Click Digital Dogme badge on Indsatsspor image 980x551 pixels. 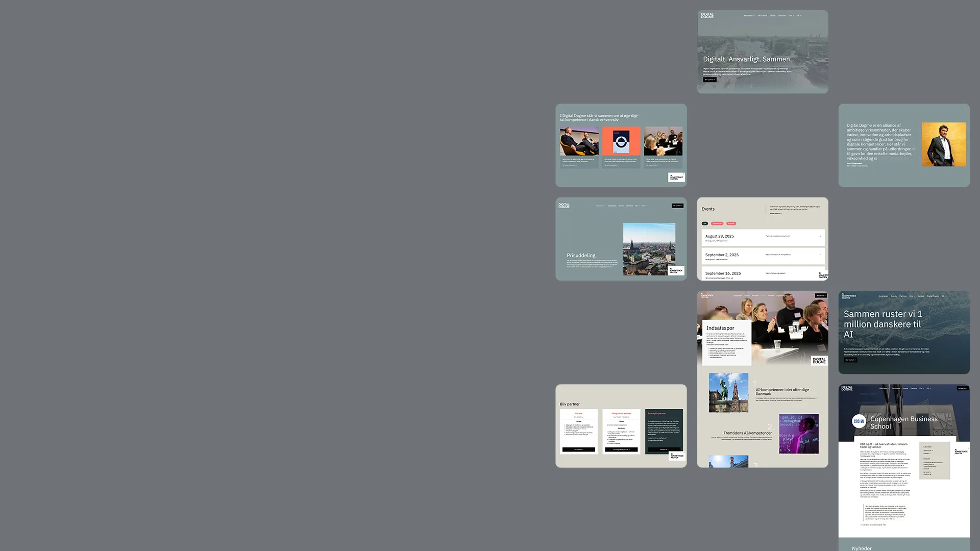pos(819,360)
